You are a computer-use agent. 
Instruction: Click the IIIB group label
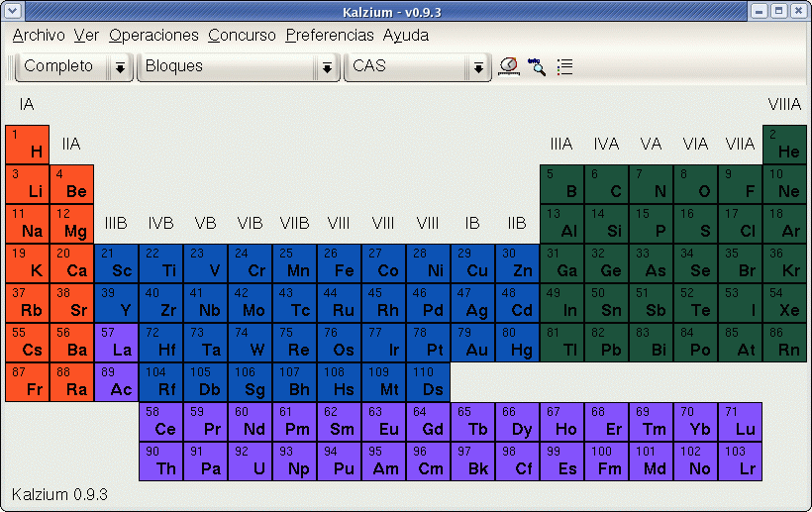(x=116, y=223)
